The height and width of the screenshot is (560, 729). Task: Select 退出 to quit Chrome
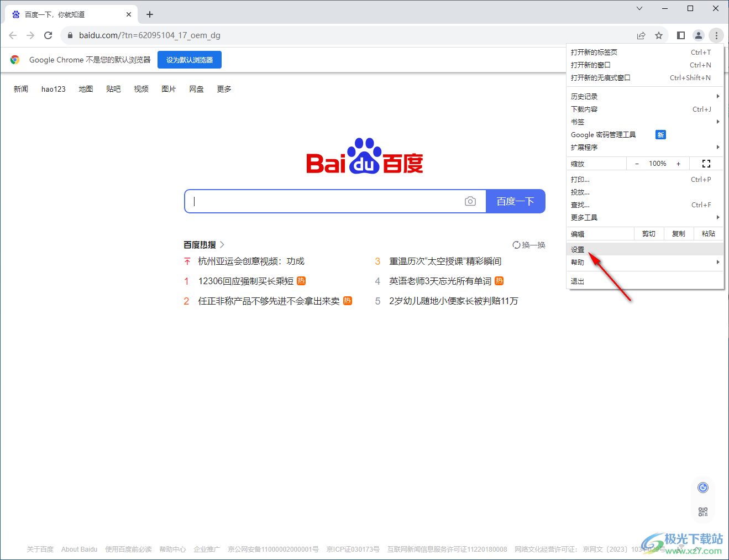point(646,281)
